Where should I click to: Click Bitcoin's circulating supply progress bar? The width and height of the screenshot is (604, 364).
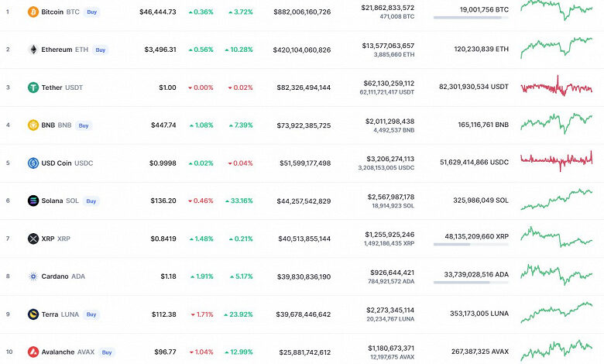point(471,18)
